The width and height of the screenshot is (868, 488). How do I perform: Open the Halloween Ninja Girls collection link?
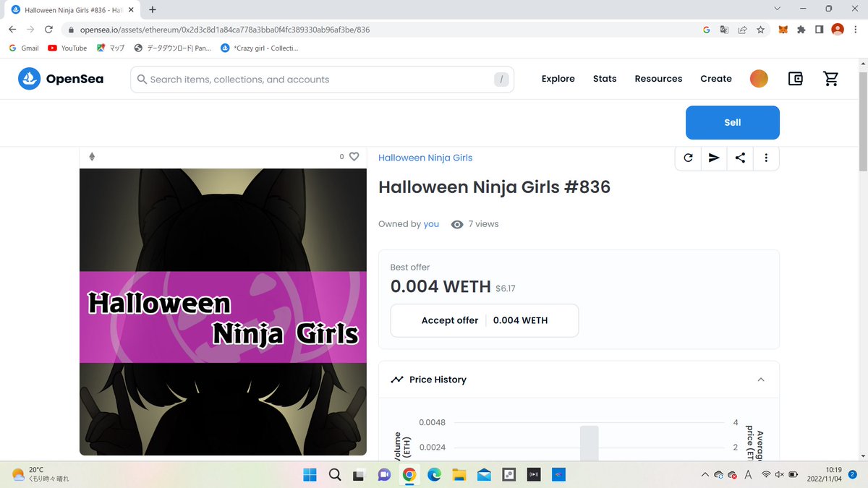pyautogui.click(x=425, y=158)
